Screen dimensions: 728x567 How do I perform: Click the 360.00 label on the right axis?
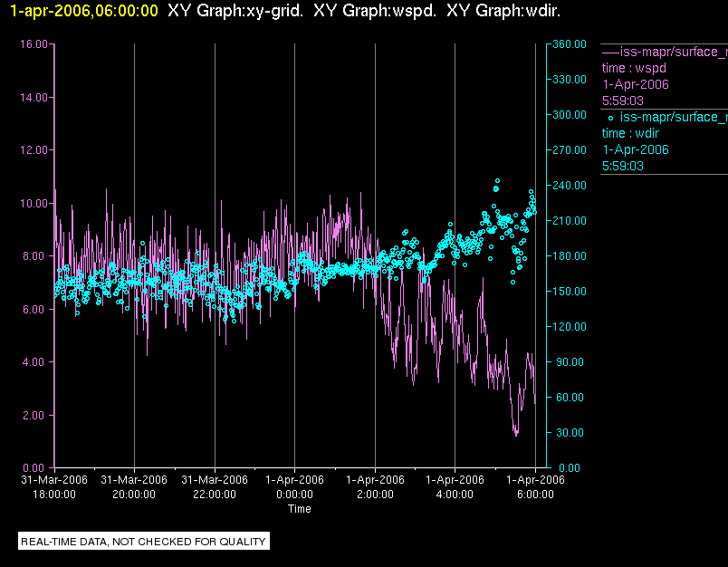[570, 44]
